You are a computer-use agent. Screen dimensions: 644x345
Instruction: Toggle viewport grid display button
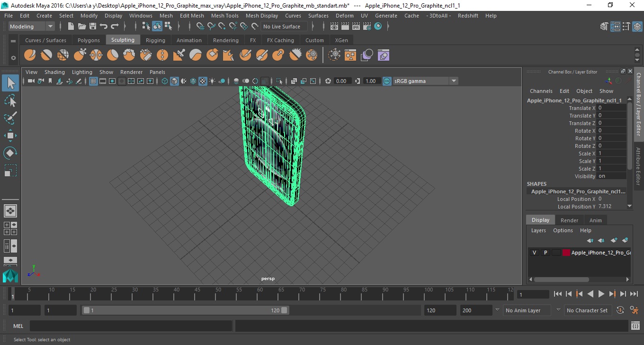tap(93, 81)
